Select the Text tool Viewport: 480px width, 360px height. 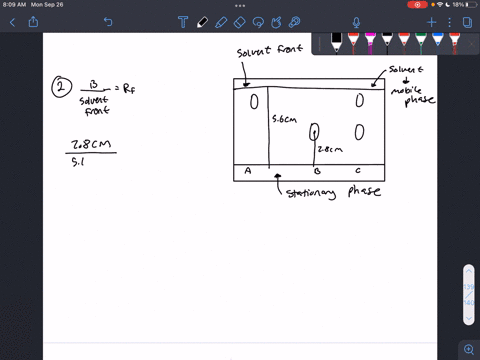tap(183, 22)
